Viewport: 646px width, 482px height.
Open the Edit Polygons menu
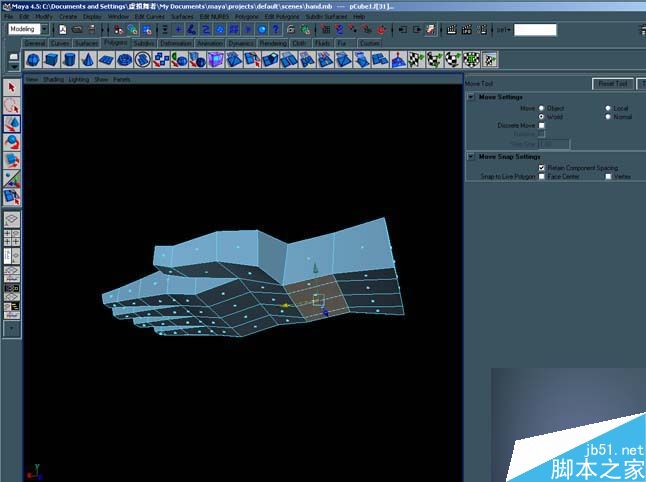pyautogui.click(x=282, y=16)
